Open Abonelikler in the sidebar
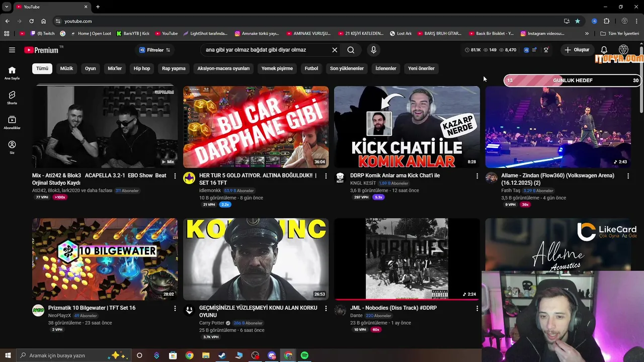The height and width of the screenshot is (362, 644). pyautogui.click(x=12, y=123)
